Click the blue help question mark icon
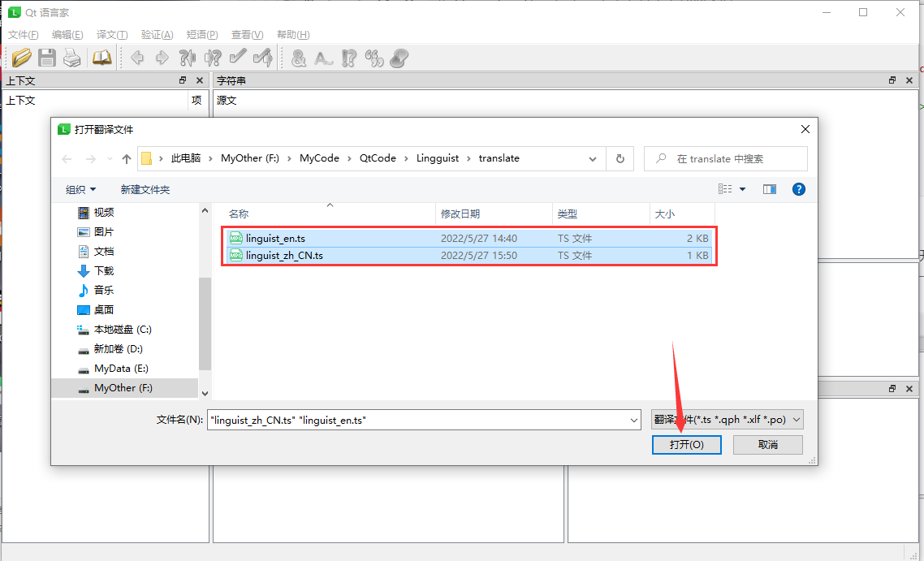This screenshot has height=561, width=924. tap(798, 189)
